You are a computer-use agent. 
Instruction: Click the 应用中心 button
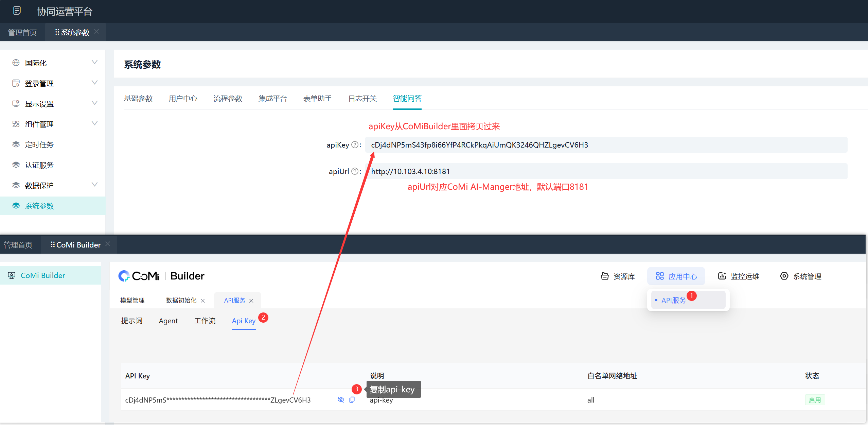pos(676,276)
